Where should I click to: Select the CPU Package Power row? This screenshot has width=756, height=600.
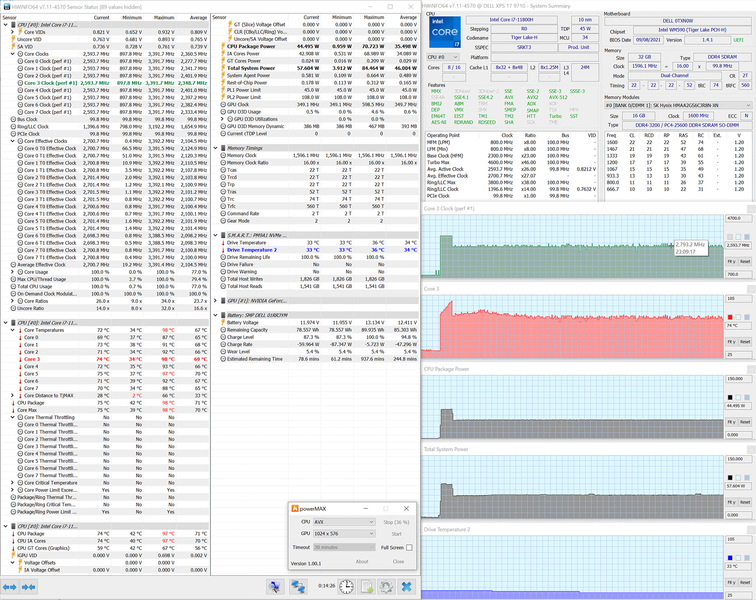(315, 46)
